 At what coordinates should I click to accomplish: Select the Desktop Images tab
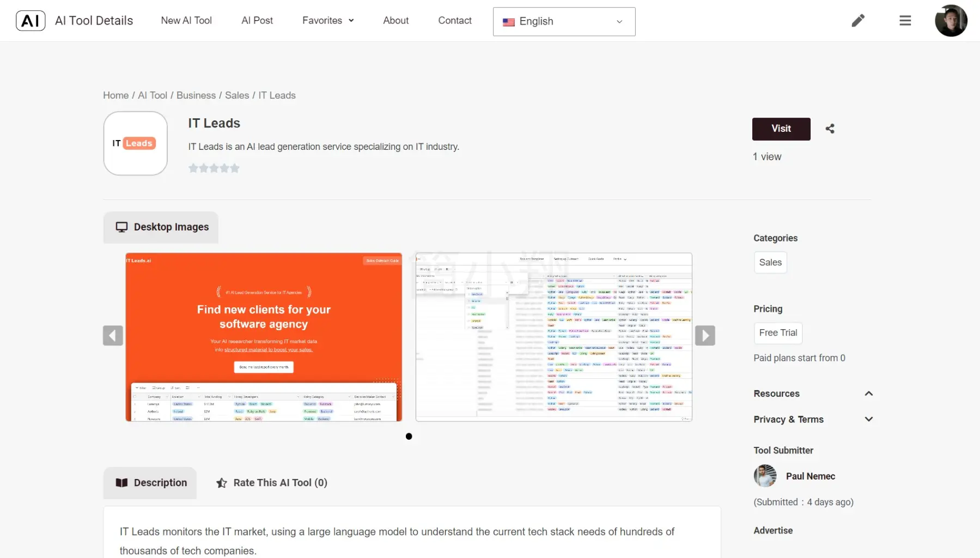click(161, 227)
